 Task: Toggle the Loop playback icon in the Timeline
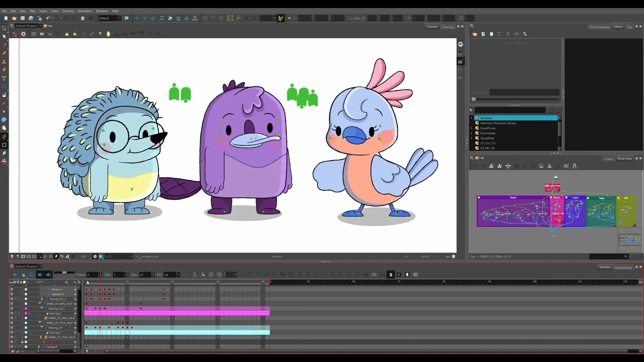click(x=32, y=275)
